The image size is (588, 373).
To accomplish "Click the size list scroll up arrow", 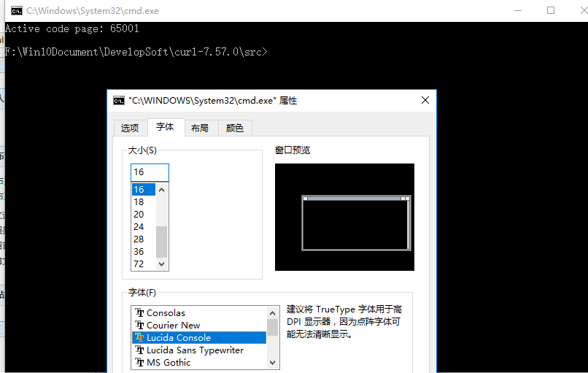I will click(x=162, y=190).
